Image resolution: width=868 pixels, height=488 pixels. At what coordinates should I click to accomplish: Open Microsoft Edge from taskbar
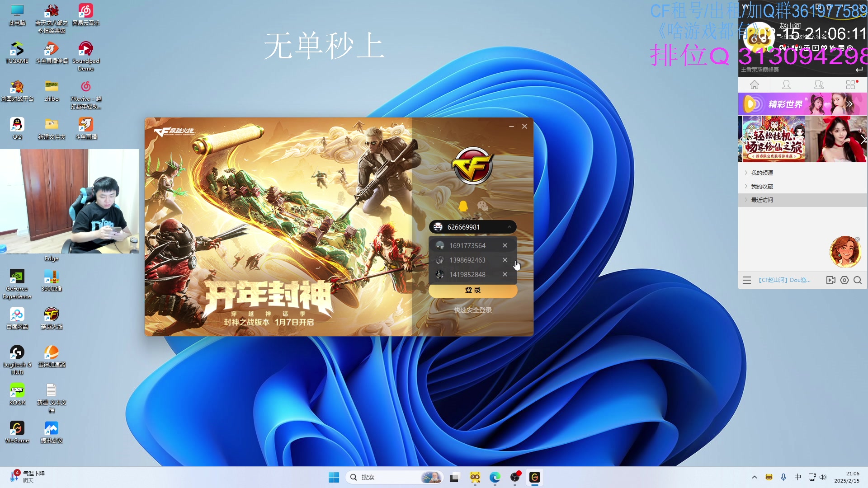point(495,477)
